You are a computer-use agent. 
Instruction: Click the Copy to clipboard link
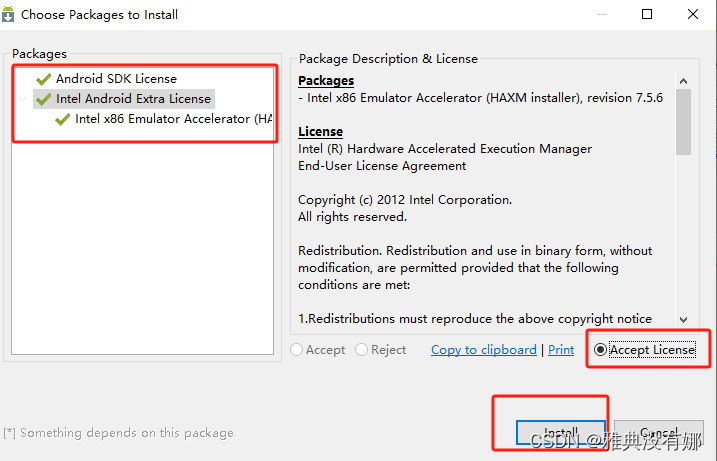tap(484, 350)
